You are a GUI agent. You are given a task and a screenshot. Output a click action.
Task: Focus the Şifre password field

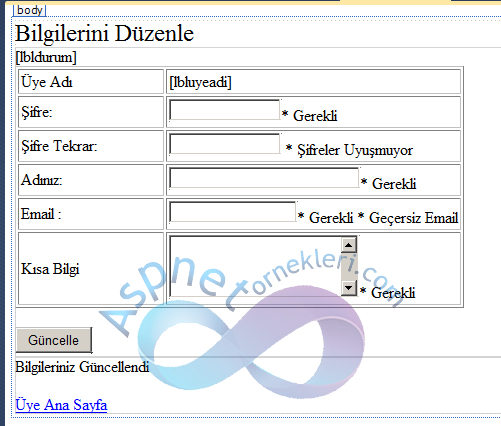tap(225, 110)
